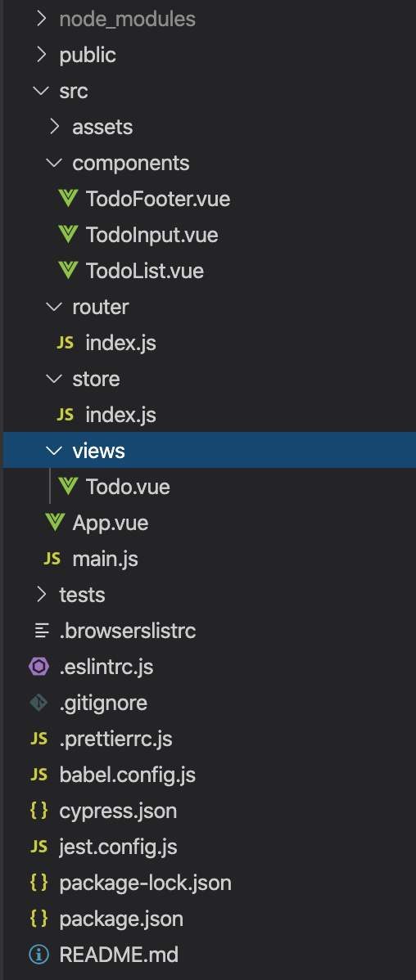
Task: Click the Vue icon next to App.vue
Action: (55, 523)
